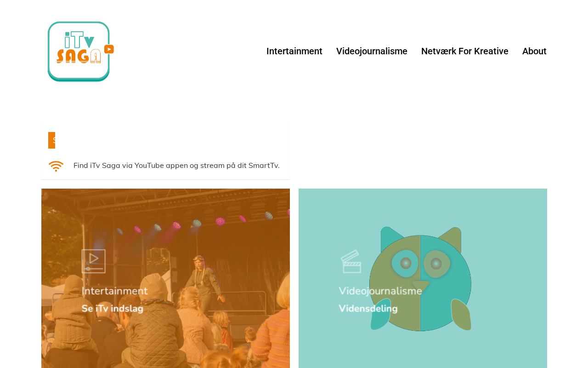This screenshot has width=588, height=368.
Task: Click the iTv Saga logo
Action: [x=81, y=52]
